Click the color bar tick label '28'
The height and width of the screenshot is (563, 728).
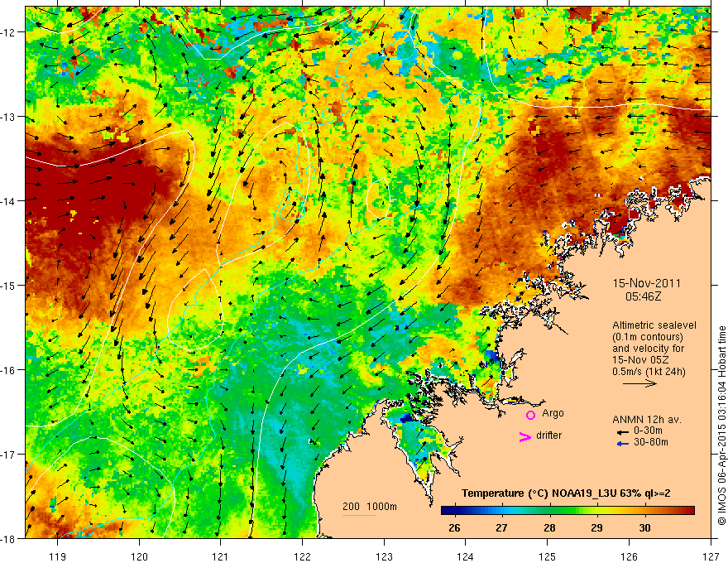tap(549, 527)
